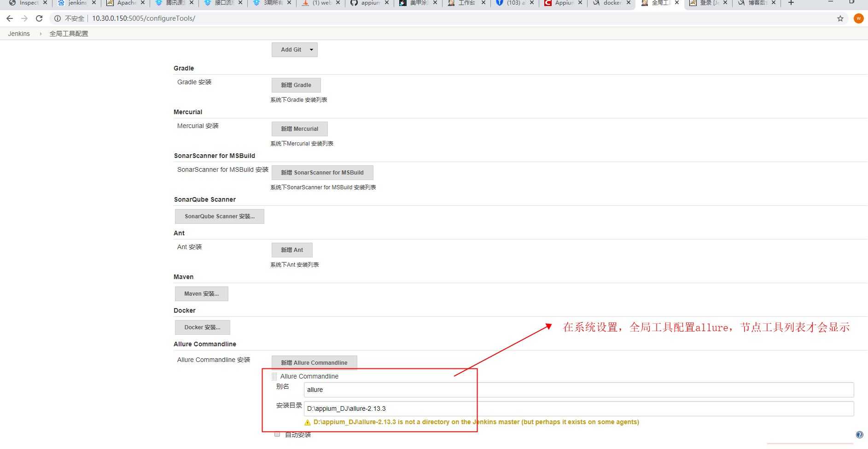Click the not a directory warning message

(x=476, y=422)
